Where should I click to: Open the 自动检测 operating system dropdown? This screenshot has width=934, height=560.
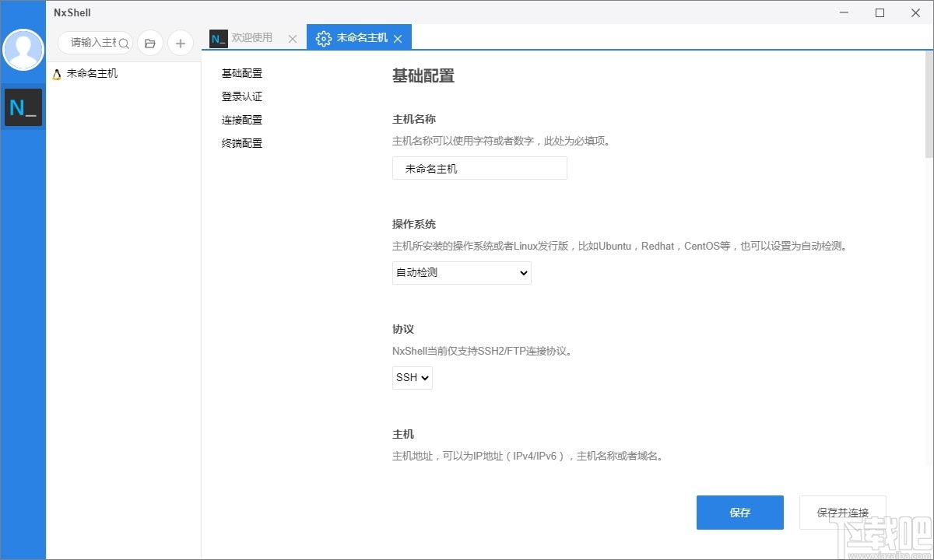[461, 273]
